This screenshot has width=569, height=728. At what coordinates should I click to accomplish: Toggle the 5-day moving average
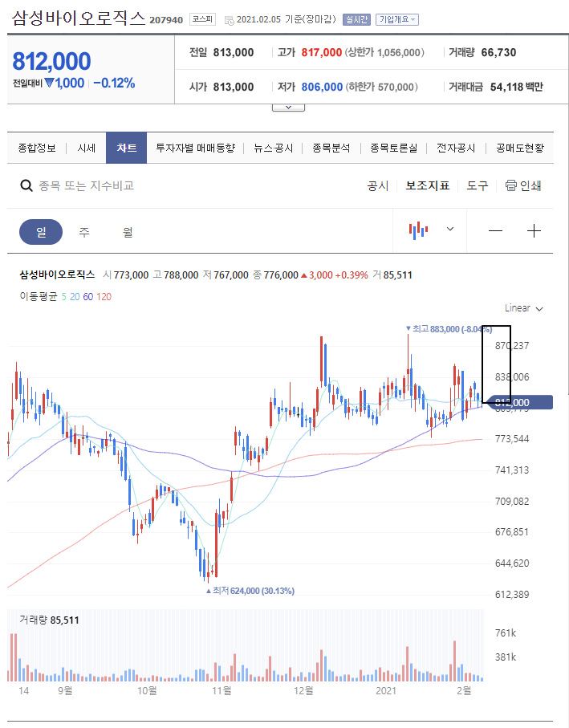click(64, 297)
